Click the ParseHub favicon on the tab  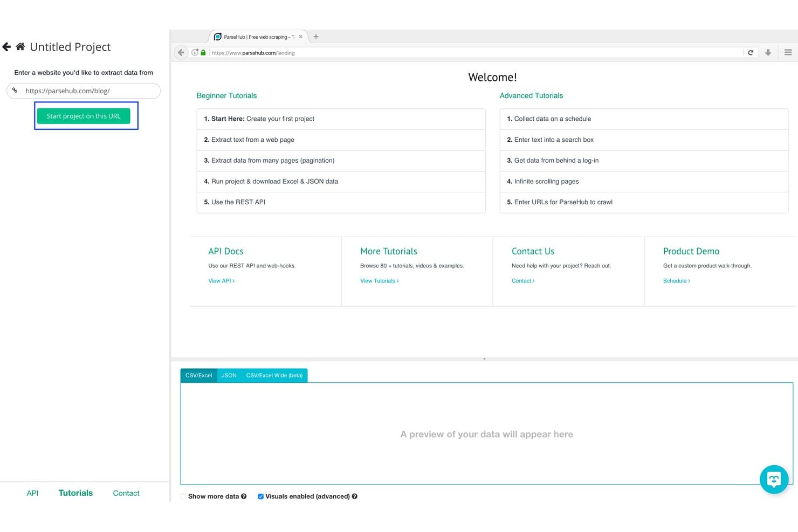[218, 37]
